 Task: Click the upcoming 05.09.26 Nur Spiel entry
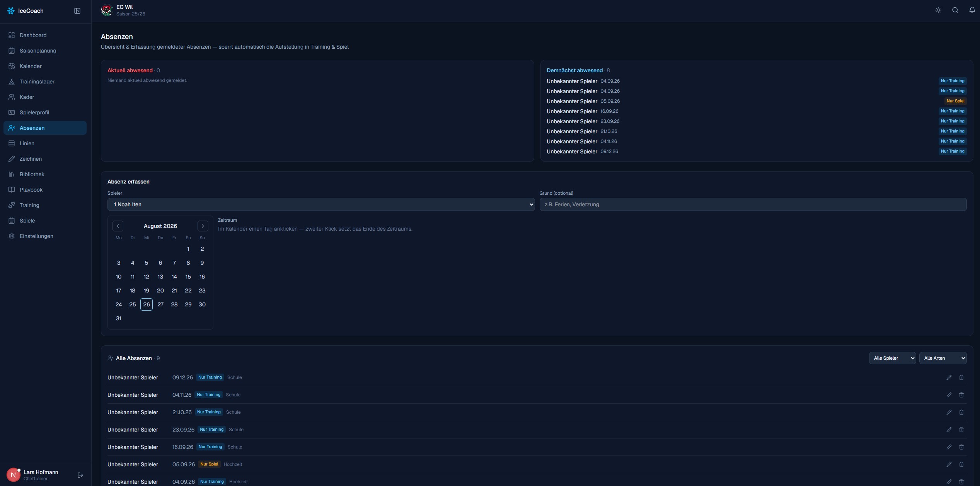(x=757, y=101)
